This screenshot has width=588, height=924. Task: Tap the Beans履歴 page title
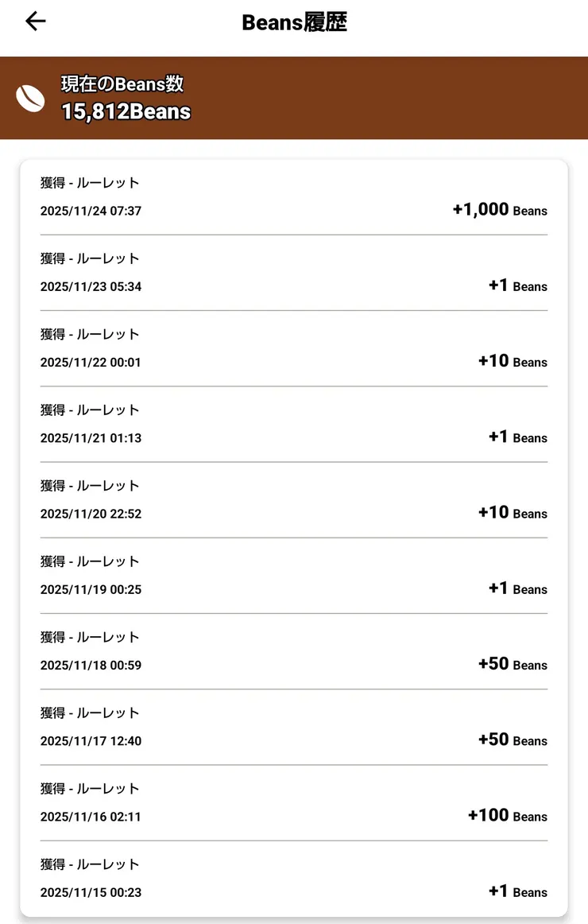(294, 22)
